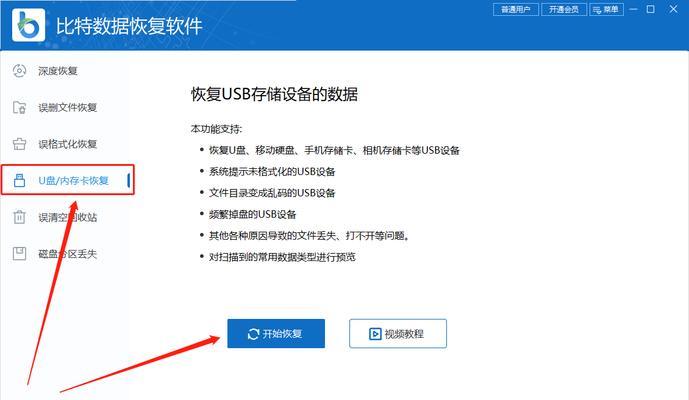The width and height of the screenshot is (689, 400).
Task: Select 深度恢复 in the sidebar
Action: click(x=67, y=71)
